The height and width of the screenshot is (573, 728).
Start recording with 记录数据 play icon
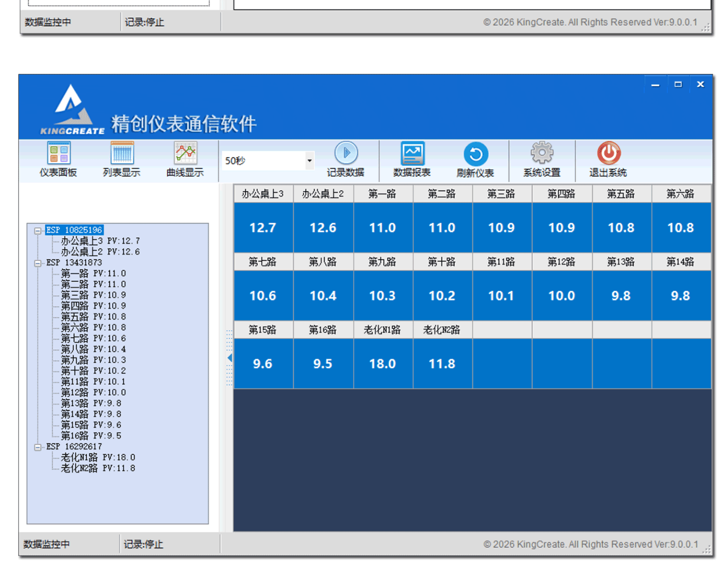[x=346, y=154]
